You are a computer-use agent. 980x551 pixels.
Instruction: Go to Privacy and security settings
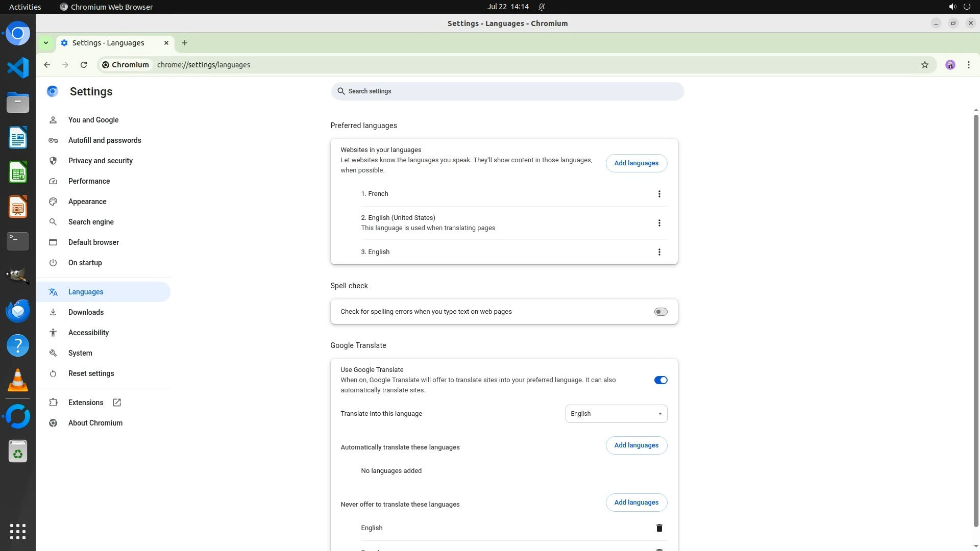pos(100,161)
